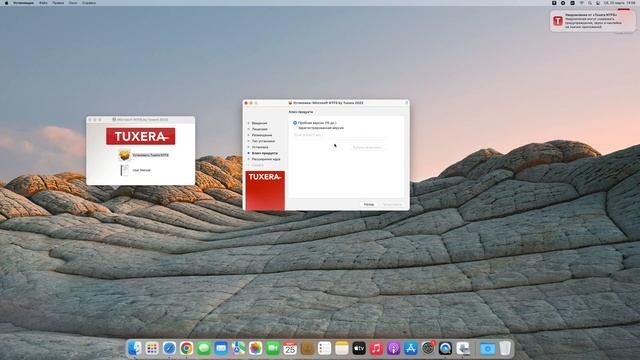640x360 pixels.
Task: Open System Settings with red badge
Action: [x=428, y=348]
